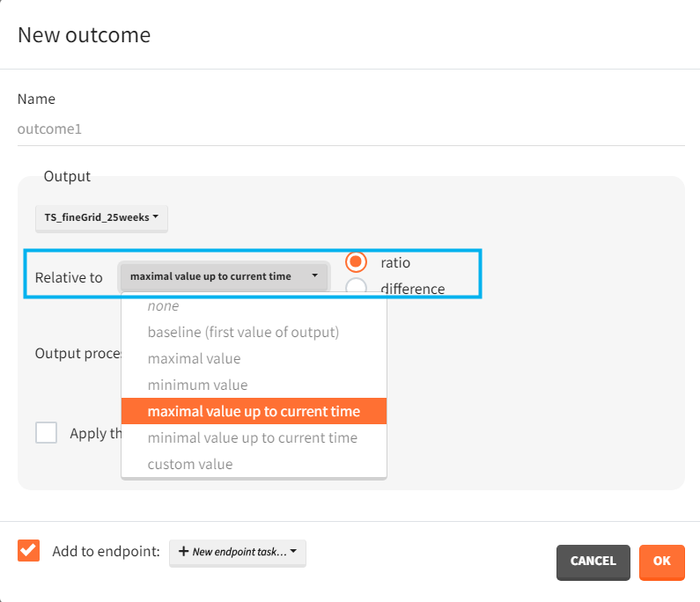Choose the none option
Screen dimensions: 700x602
163,306
